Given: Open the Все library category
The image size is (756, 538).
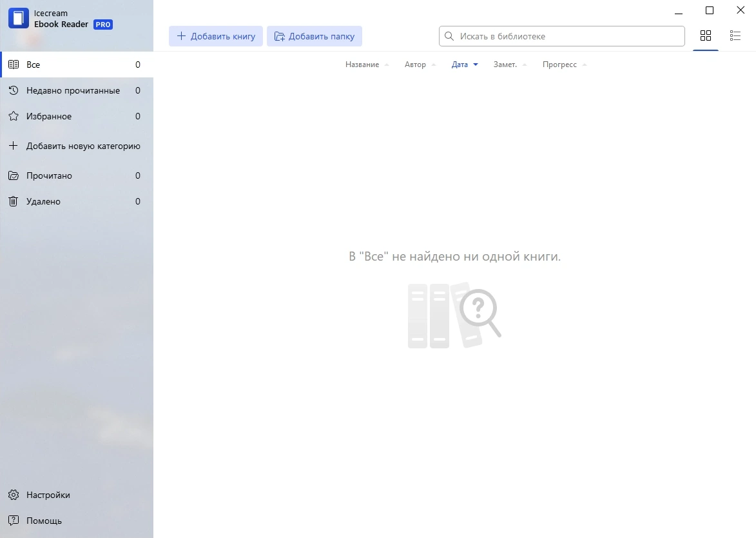Looking at the screenshot, I should (77, 65).
